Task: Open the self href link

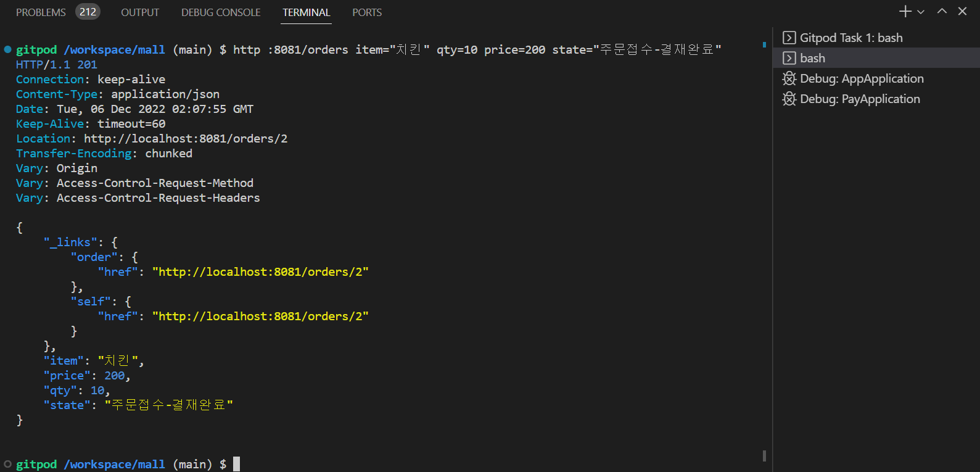Action: (260, 317)
